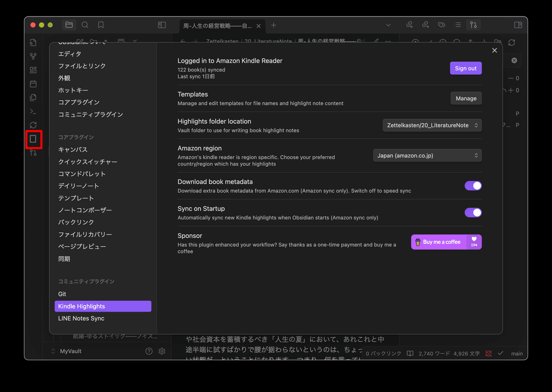The height and width of the screenshot is (392, 552).
Task: Toggle right sidebar icon at top right
Action: (518, 25)
